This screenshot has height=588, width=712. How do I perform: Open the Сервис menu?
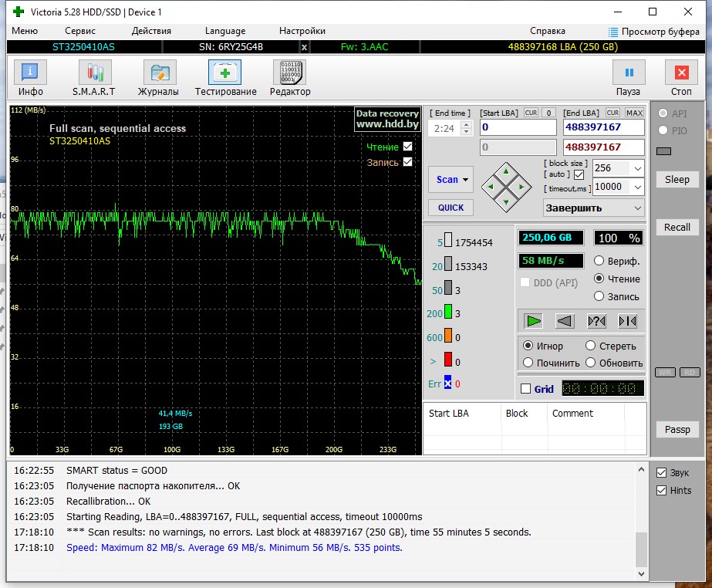tap(80, 31)
